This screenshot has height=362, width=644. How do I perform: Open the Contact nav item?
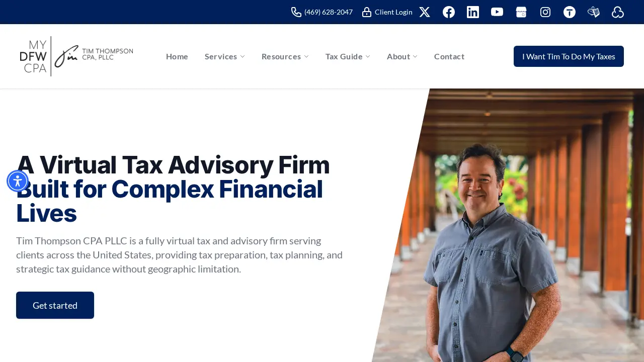[449, 56]
